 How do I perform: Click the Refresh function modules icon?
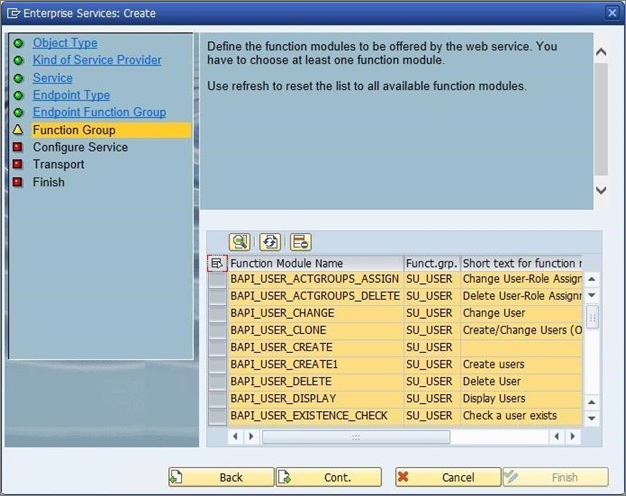pyautogui.click(x=270, y=242)
